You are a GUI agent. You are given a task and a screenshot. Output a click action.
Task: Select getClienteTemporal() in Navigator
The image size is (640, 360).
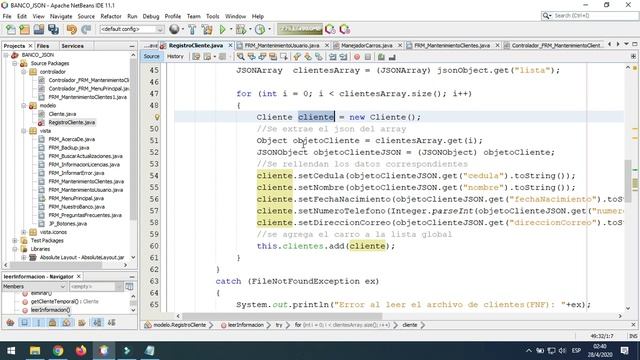tap(64, 302)
